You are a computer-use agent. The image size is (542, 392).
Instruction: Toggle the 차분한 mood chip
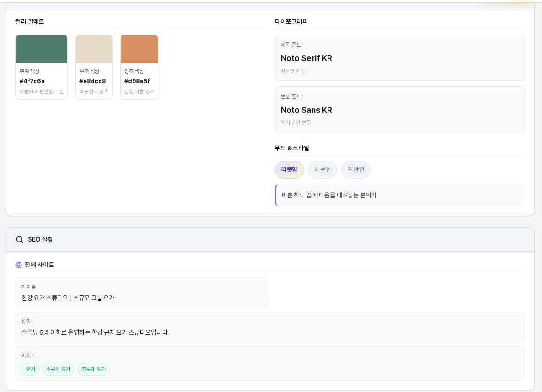click(322, 169)
